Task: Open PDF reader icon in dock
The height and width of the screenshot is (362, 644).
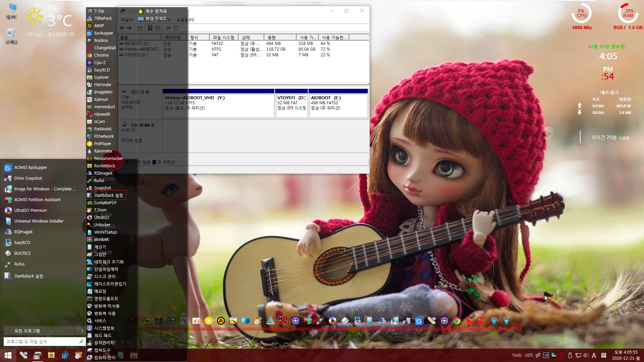Action: click(147, 321)
